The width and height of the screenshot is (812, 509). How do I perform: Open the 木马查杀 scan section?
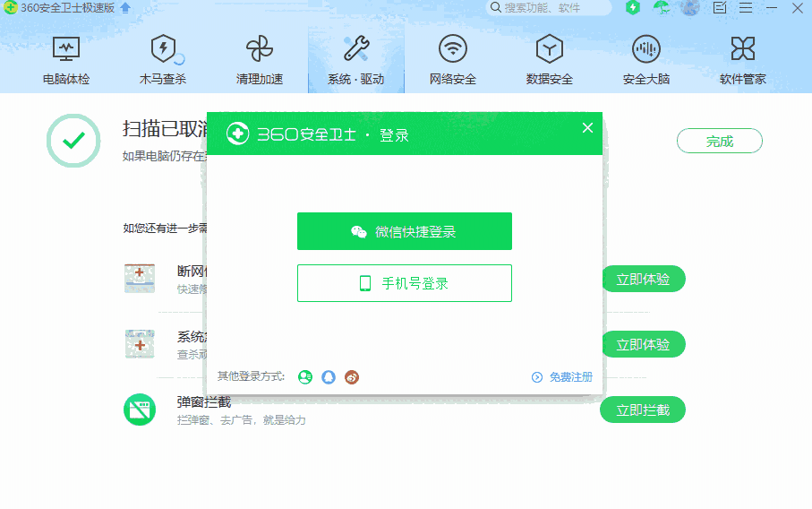[x=163, y=61]
